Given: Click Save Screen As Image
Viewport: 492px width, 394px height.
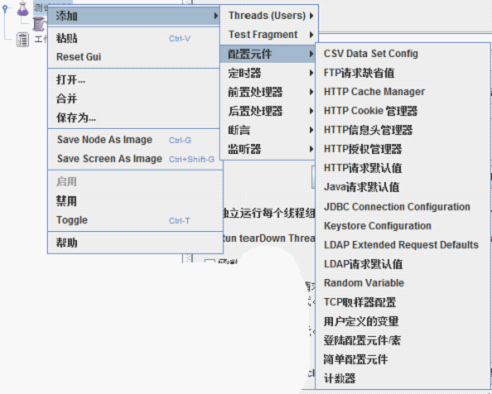Looking at the screenshot, I should pyautogui.click(x=134, y=159).
